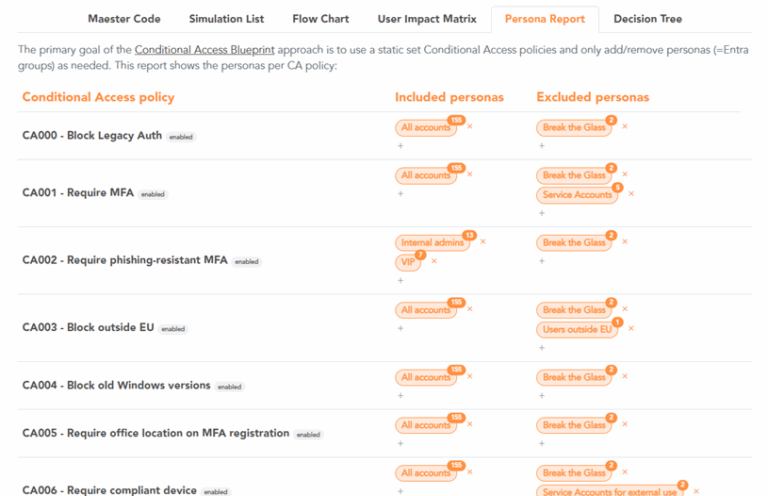Remove All accounts from CA000 included personas
The width and height of the screenshot is (768, 496).
(x=470, y=126)
